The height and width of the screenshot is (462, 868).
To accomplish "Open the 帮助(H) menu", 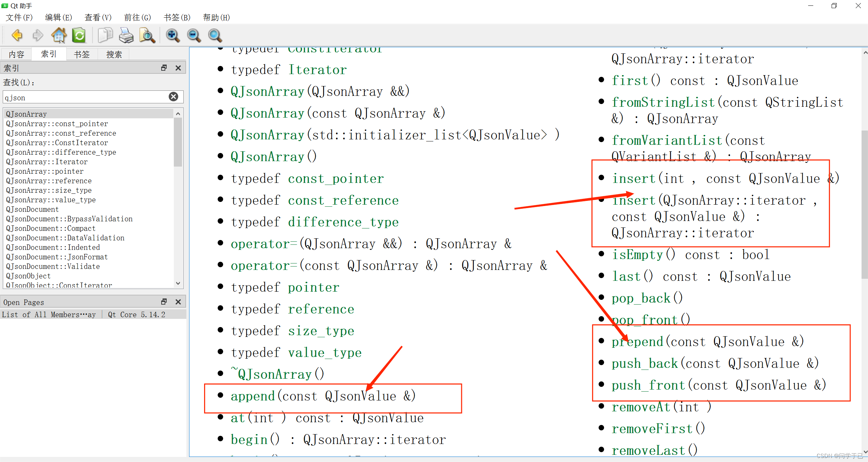I will click(x=216, y=17).
